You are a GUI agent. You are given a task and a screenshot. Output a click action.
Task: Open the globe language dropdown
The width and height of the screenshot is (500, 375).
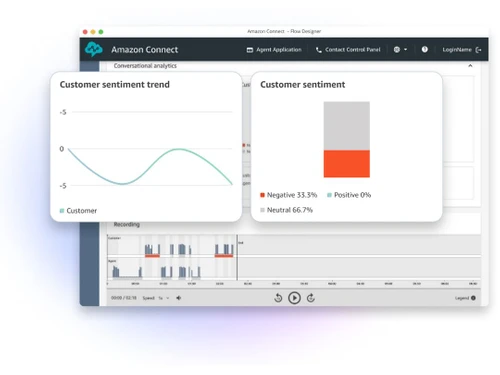point(400,50)
